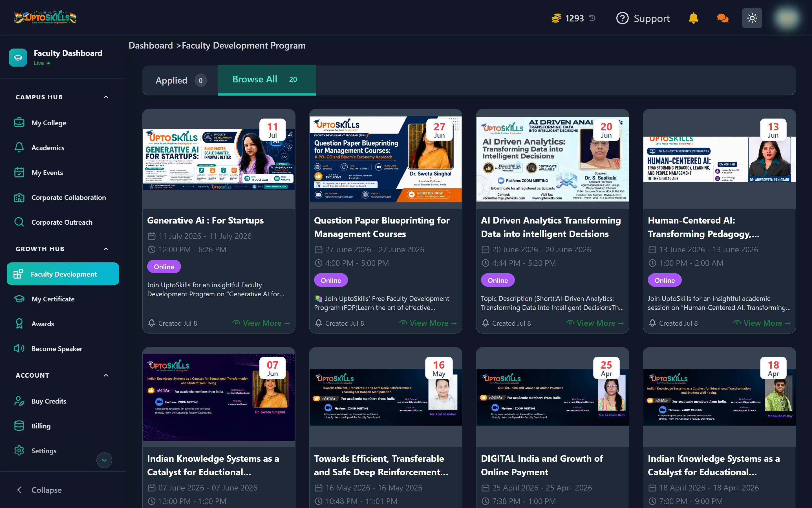The height and width of the screenshot is (508, 812).
Task: Open the Question Paper Blueprinting banner image
Action: [385, 159]
